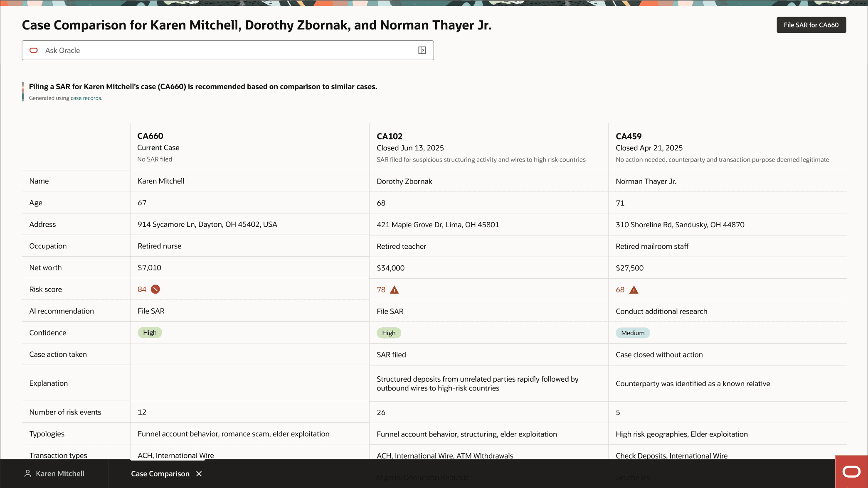Click the Medium confidence badge for CA459
This screenshot has width=868, height=488.
coord(633,333)
